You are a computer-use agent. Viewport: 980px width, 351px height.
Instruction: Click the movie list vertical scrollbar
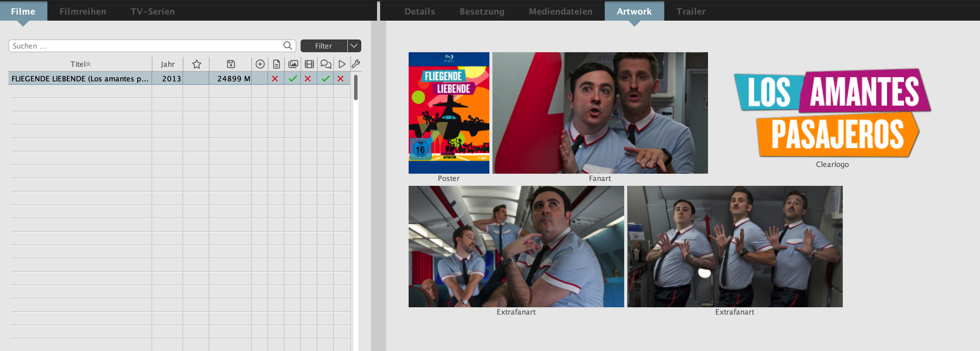click(356, 87)
